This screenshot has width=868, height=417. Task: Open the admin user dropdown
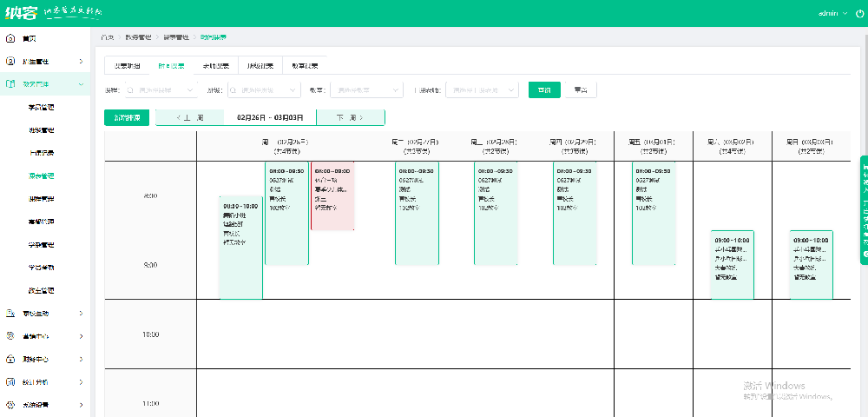click(832, 13)
